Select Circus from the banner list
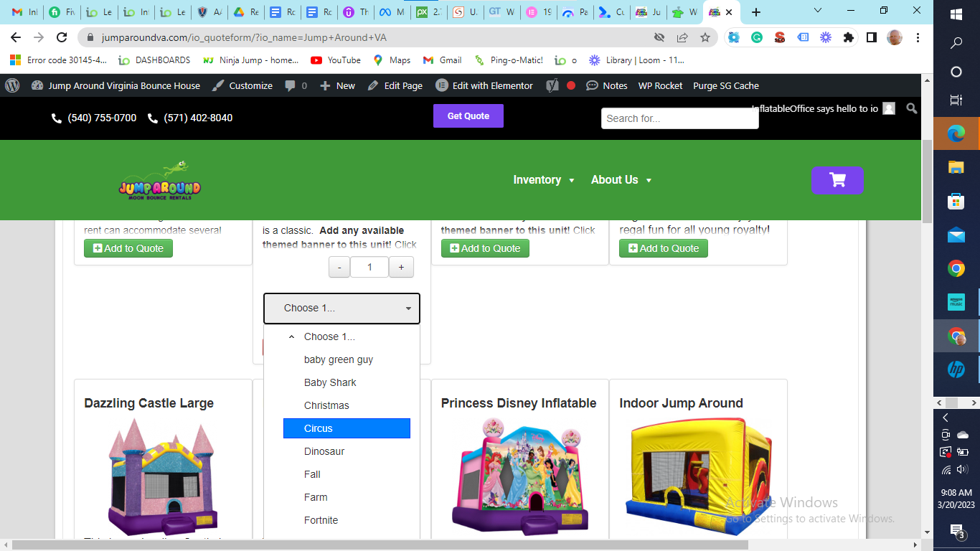Screen dimensions: 980x551 click(347, 428)
